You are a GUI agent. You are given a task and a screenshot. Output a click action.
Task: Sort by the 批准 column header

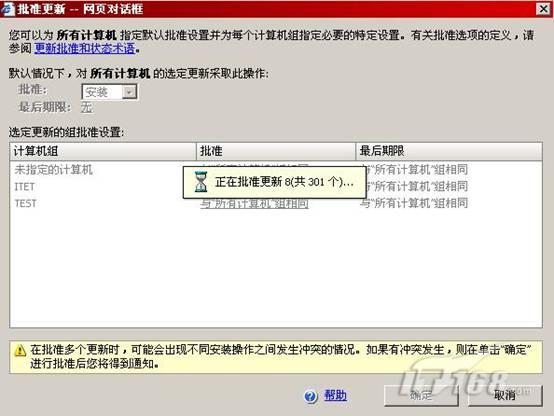pyautogui.click(x=276, y=151)
